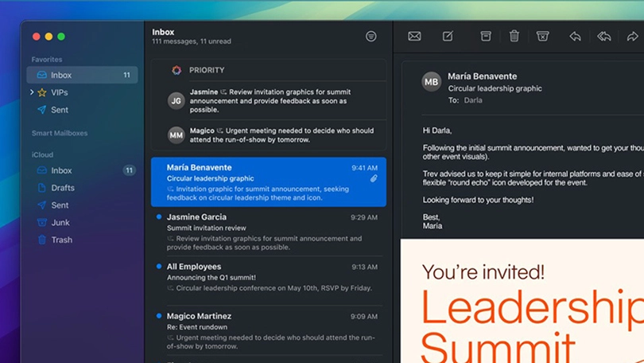This screenshot has height=363, width=644.
Task: Open the iCloud Drafts folder
Action: tap(62, 188)
